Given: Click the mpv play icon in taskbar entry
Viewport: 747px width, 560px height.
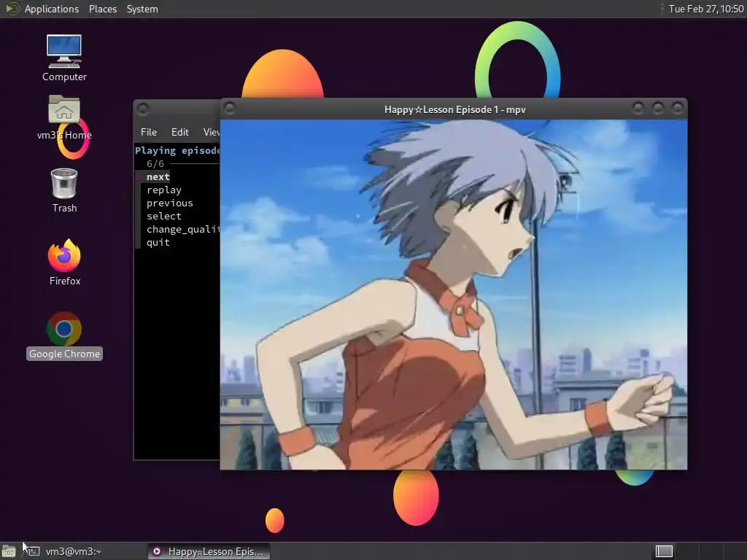Looking at the screenshot, I should coord(156,551).
